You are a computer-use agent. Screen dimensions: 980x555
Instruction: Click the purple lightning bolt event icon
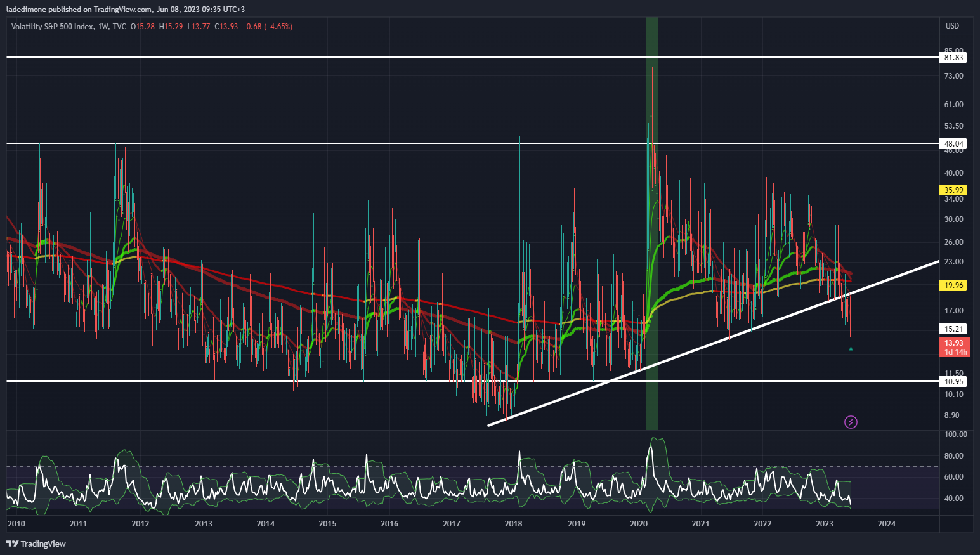coord(851,422)
